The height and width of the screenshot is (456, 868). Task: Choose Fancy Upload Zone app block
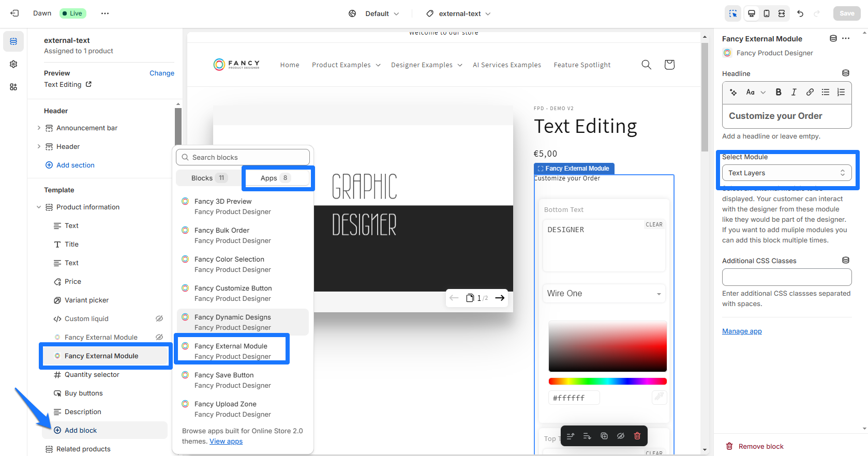243,409
